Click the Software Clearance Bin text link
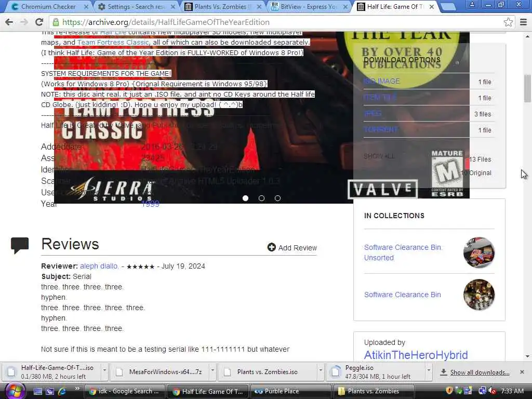Viewport: 532px width, 399px height. [403, 295]
